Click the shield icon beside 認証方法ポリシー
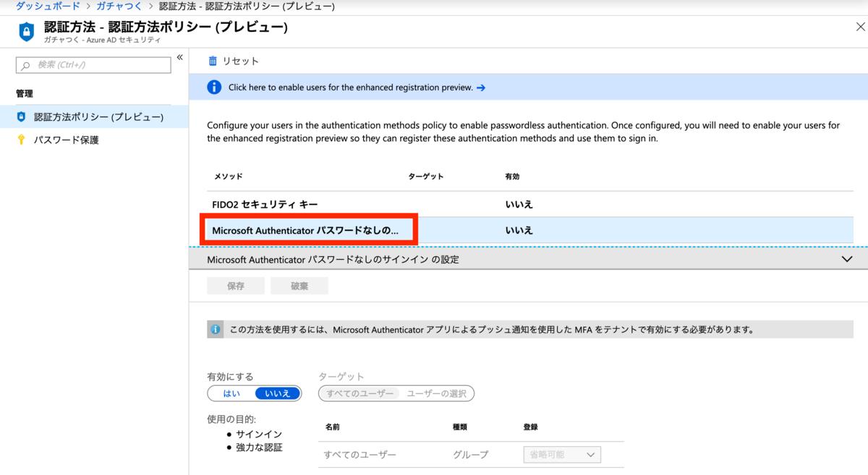The image size is (868, 475). click(21, 117)
